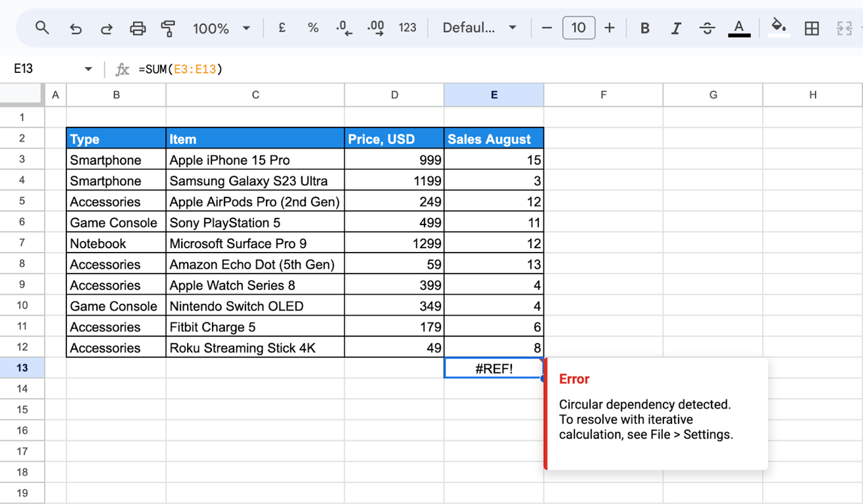This screenshot has width=863, height=504.
Task: Select the Item header cell
Action: tap(255, 138)
